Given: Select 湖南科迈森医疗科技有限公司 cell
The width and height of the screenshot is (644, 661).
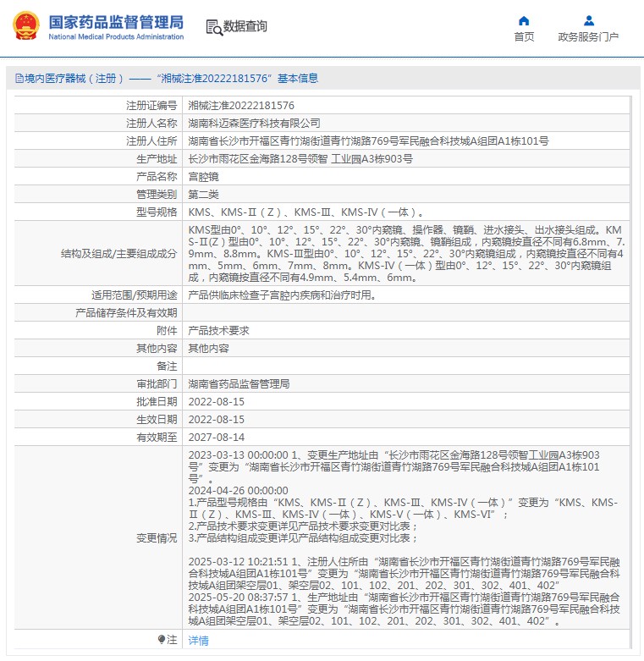Looking at the screenshot, I should click(254, 123).
